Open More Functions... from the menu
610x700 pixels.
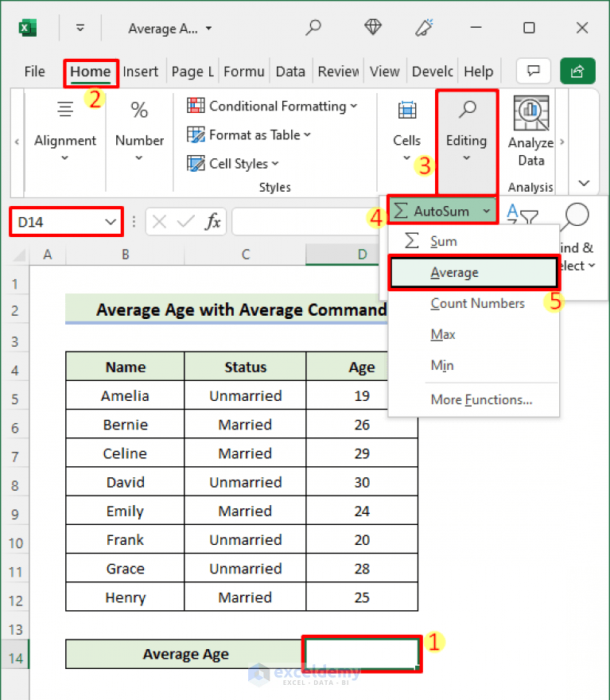[x=473, y=399]
